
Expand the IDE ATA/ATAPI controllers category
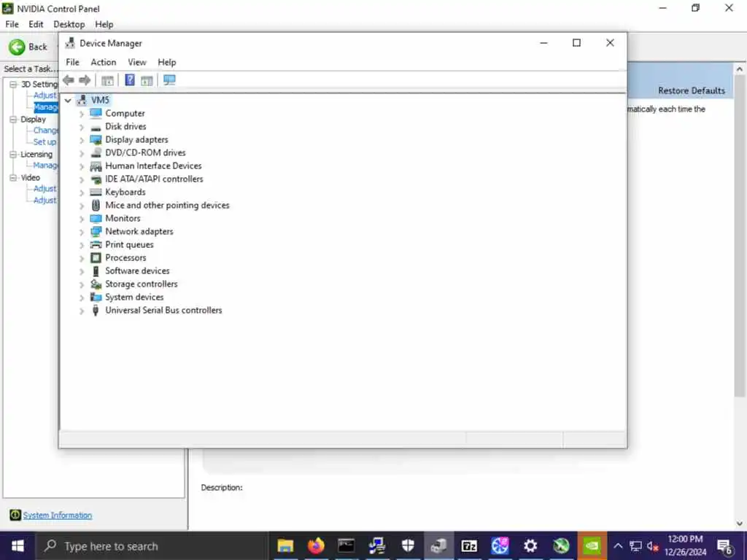coord(82,179)
